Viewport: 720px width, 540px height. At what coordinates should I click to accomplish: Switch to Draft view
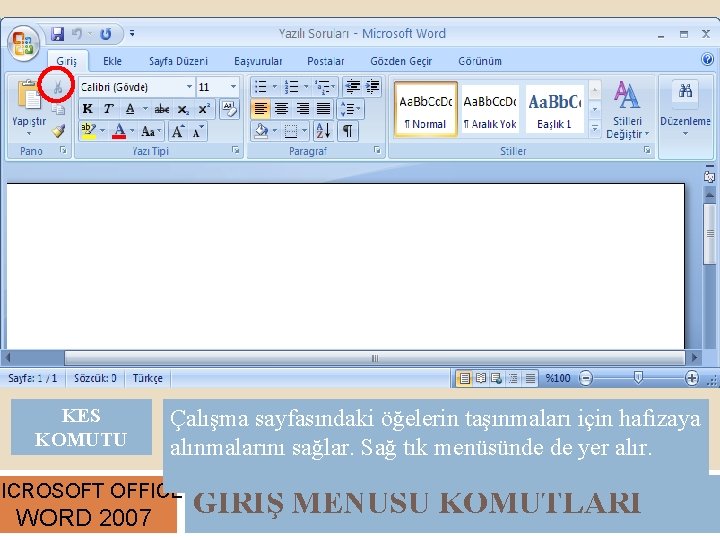(x=530, y=378)
